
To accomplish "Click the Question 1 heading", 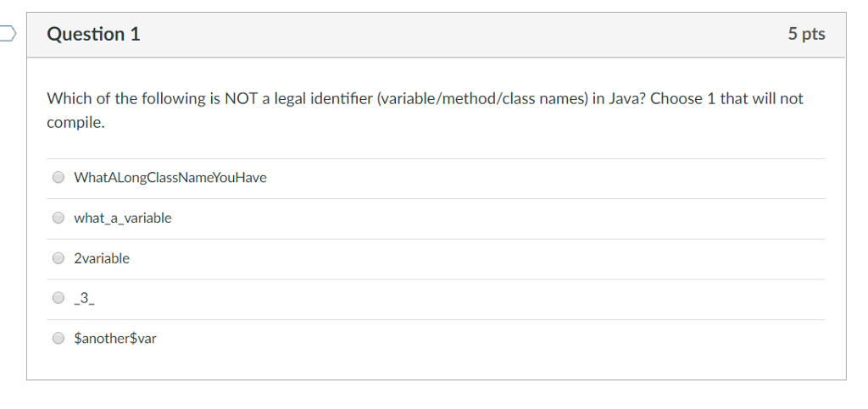I will point(94,35).
